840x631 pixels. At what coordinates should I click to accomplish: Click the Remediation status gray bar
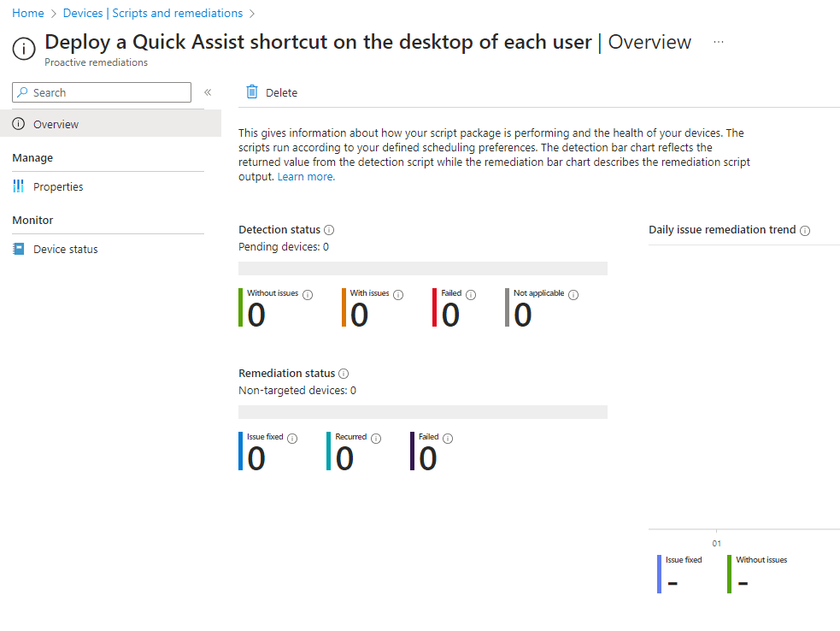423,412
